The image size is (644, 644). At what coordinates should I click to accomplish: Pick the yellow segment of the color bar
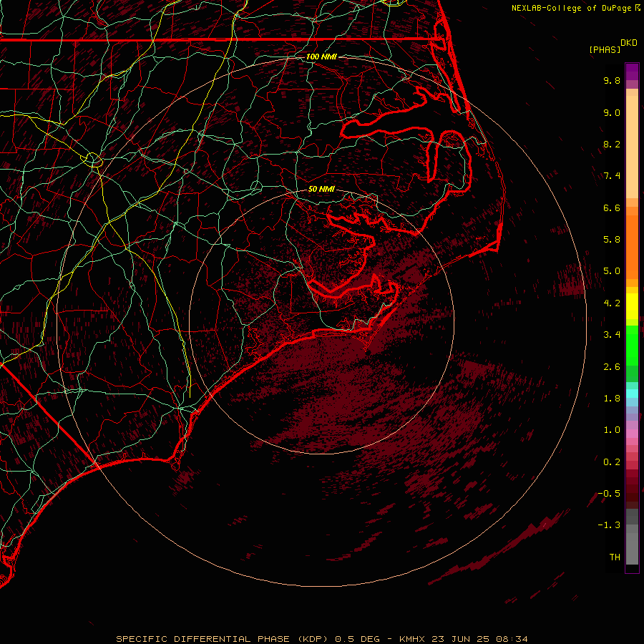click(632, 306)
